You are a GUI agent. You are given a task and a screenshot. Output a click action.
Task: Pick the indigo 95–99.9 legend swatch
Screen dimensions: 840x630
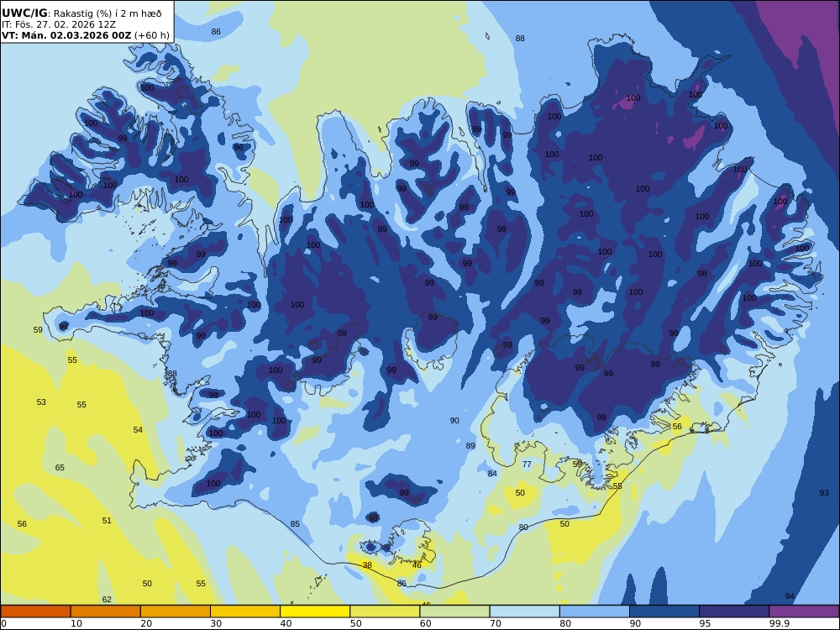(x=734, y=612)
